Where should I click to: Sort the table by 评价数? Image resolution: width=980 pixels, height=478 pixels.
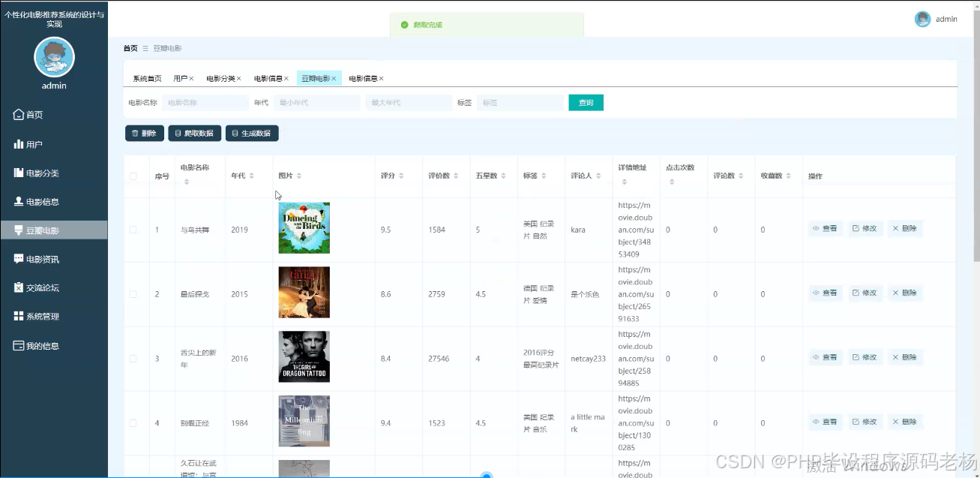(456, 176)
